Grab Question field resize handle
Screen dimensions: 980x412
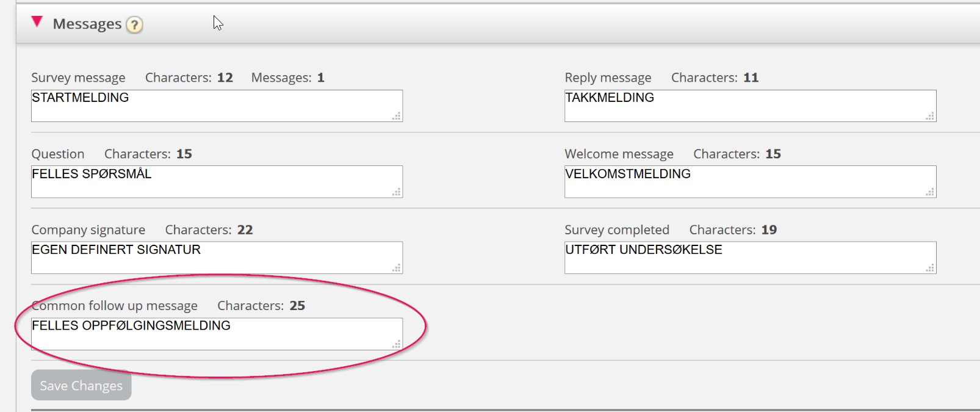point(397,192)
